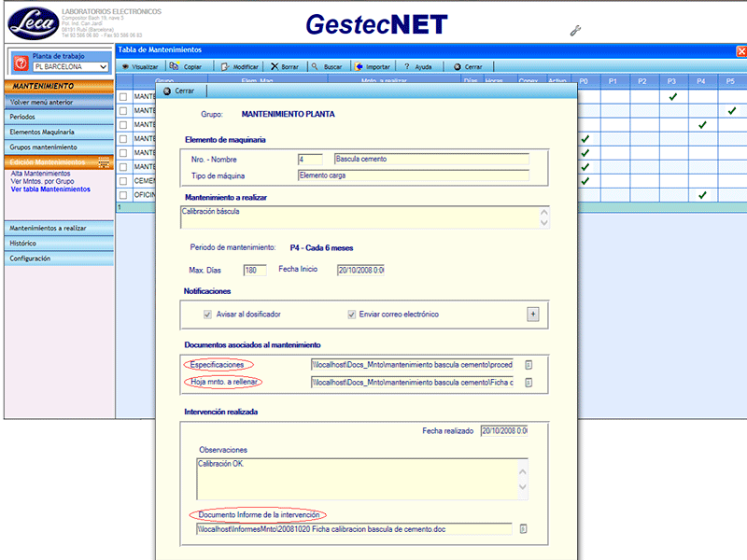Screen dimensions: 747x560
Task: Click the Documento Informe path field
Action: pos(354,529)
